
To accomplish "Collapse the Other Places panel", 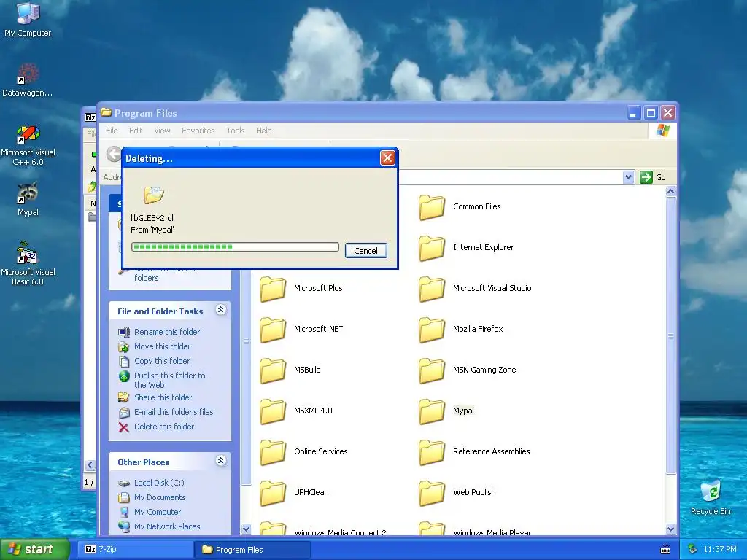I will [220, 461].
